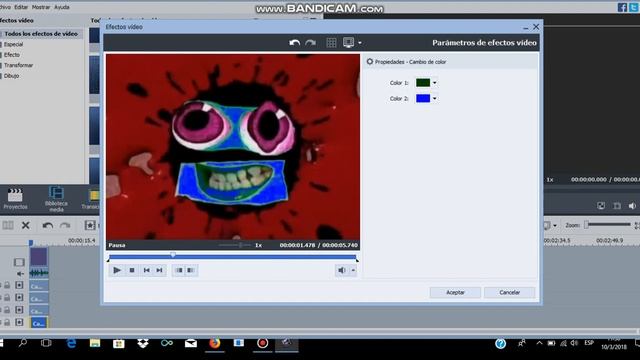Viewport: 640px width, 360px height.
Task: Click the delete X icon in timeline toolbar
Action: [26, 225]
